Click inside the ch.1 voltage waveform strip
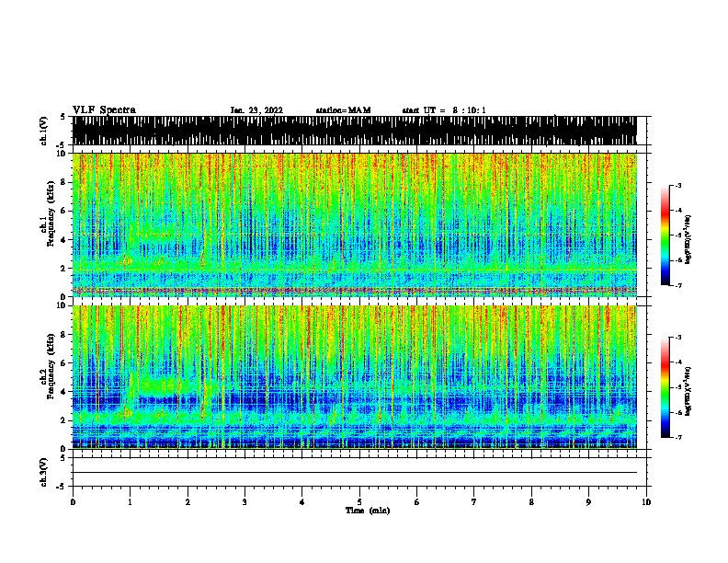 tap(355, 131)
